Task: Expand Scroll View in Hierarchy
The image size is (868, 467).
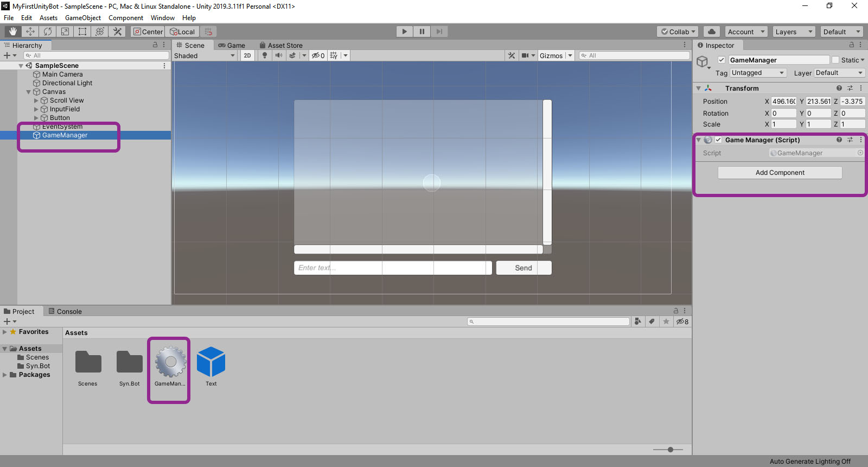Action: coord(36,100)
